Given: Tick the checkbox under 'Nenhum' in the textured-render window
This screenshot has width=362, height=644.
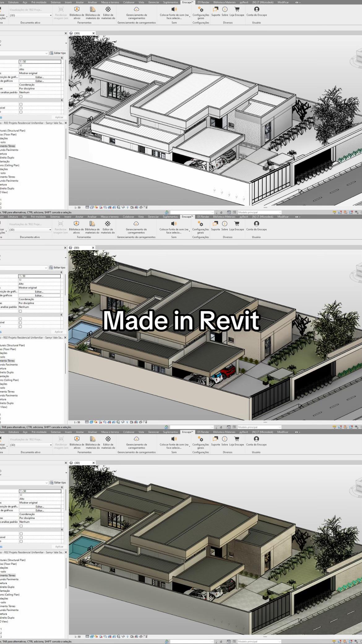Looking at the screenshot, I should 21,526.
